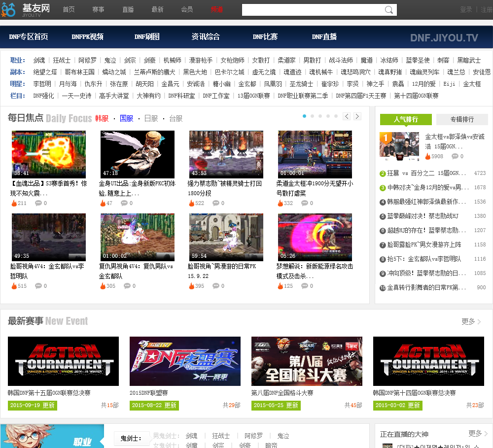Select 韩服 server filter
This screenshot has width=493, height=448.
(102, 118)
